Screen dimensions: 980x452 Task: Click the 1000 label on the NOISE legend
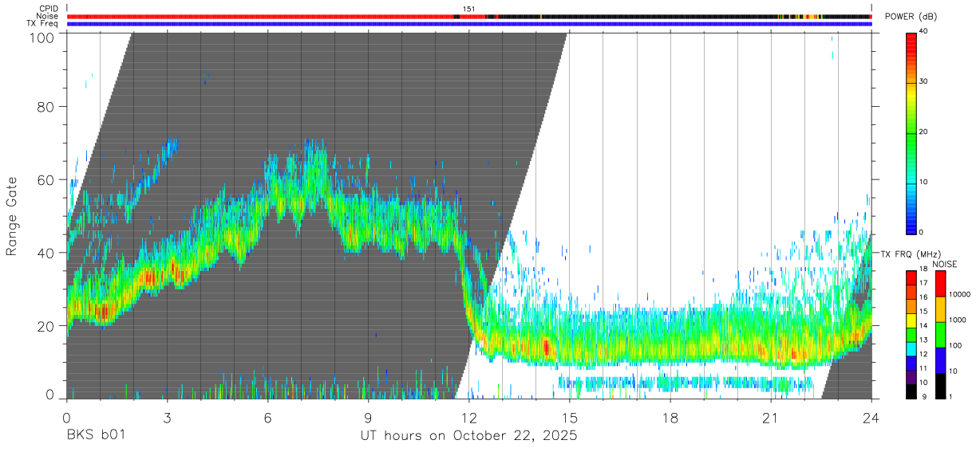pos(956,320)
